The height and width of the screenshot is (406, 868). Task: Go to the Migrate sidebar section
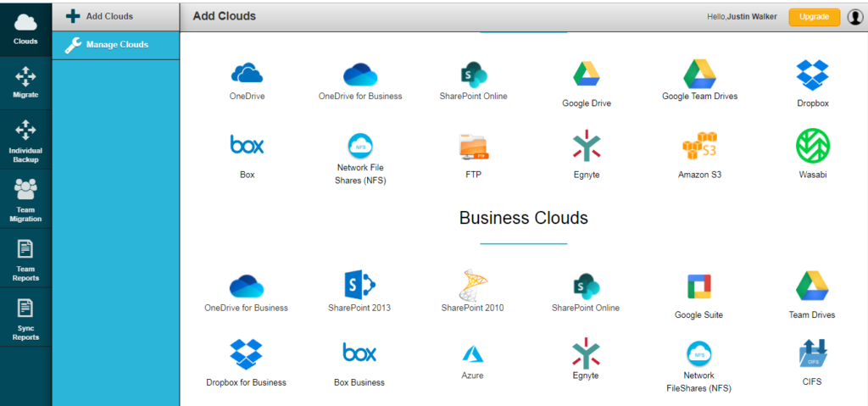tap(25, 83)
